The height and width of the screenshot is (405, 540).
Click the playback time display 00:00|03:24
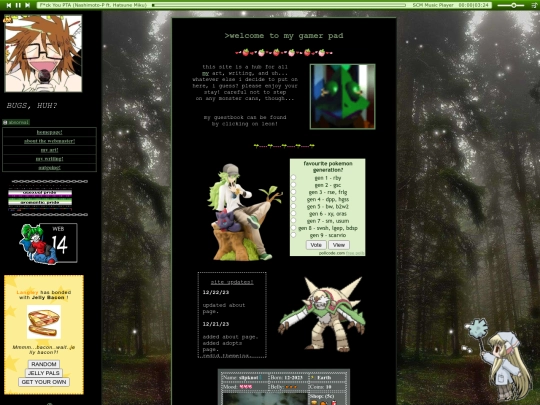pyautogui.click(x=474, y=5)
